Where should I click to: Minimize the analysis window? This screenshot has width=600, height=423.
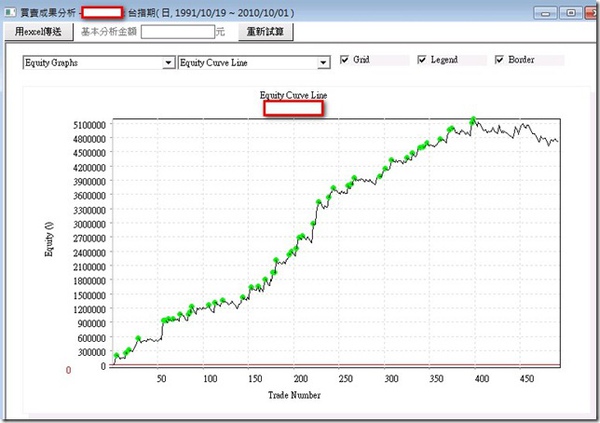tap(545, 13)
